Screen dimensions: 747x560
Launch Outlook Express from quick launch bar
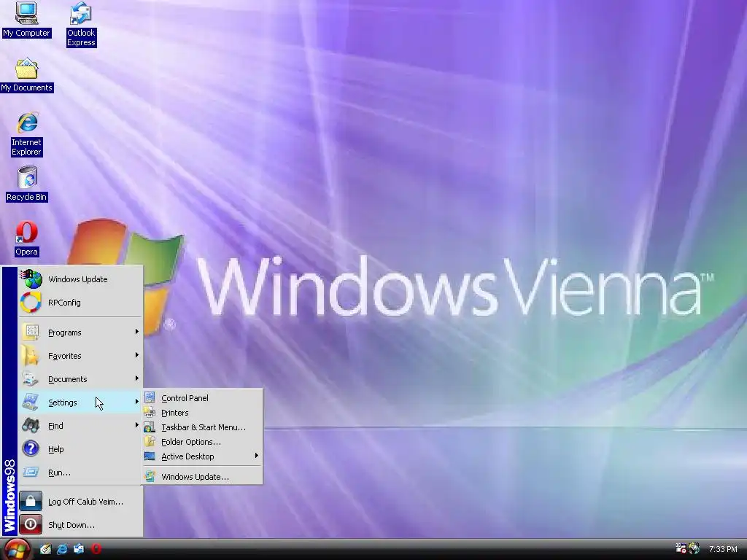79,549
